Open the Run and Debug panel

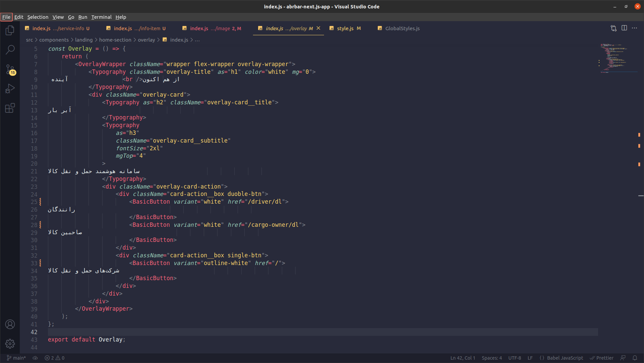10,88
